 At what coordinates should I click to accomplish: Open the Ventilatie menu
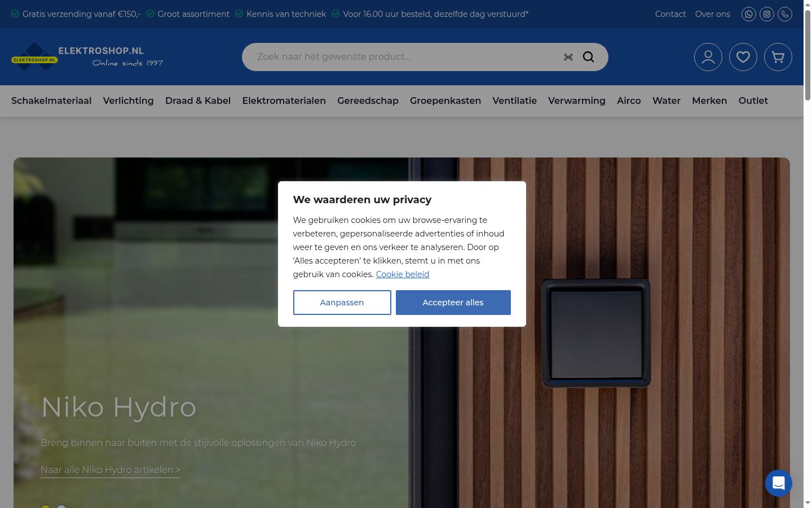click(x=514, y=100)
